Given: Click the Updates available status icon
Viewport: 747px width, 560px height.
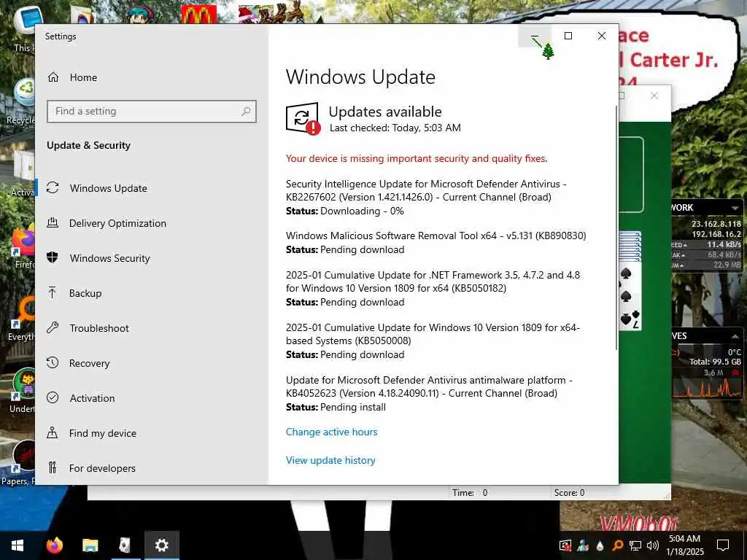Looking at the screenshot, I should click(x=303, y=119).
